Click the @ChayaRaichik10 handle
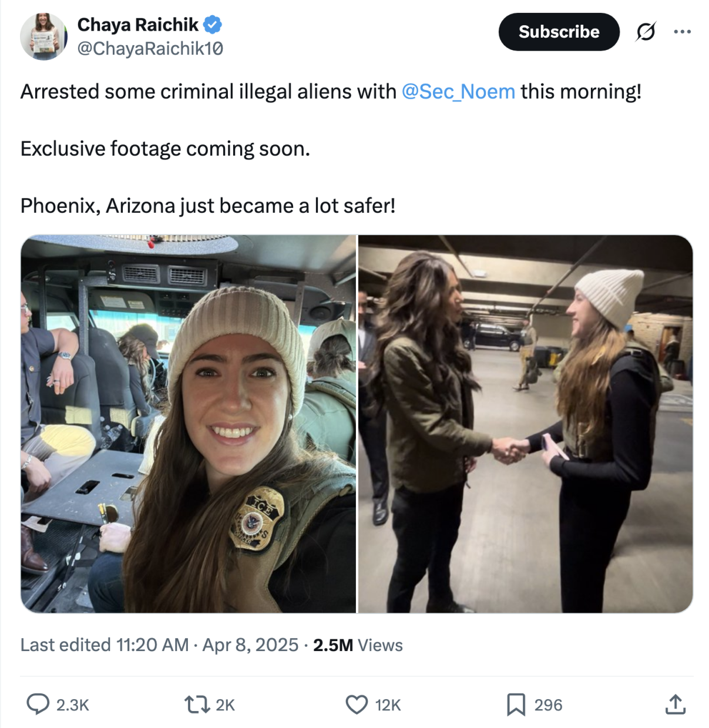Screen dimensions: 709x728 150,48
